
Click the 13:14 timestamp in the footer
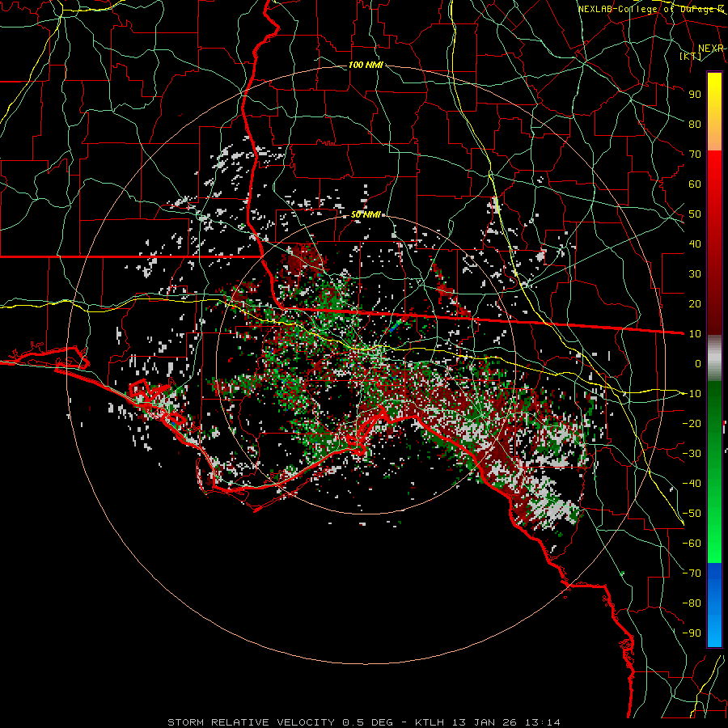coord(542,722)
